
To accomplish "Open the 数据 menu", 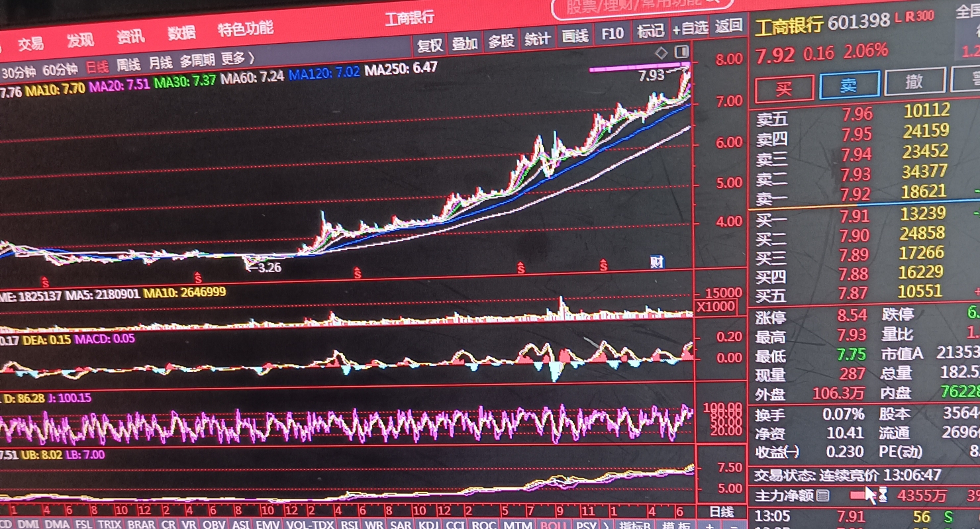I will point(181,33).
